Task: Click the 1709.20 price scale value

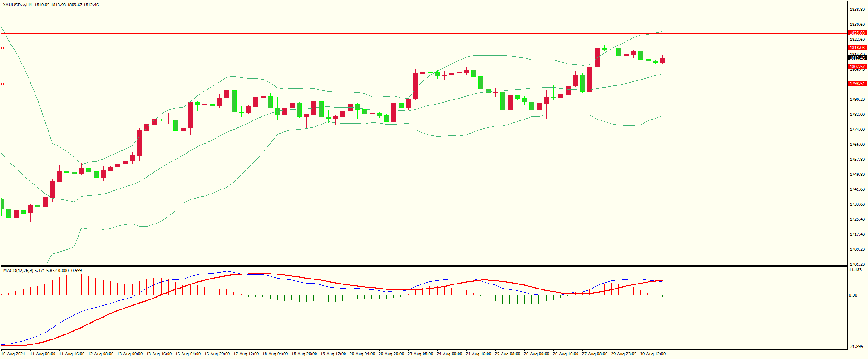Action: tap(857, 249)
